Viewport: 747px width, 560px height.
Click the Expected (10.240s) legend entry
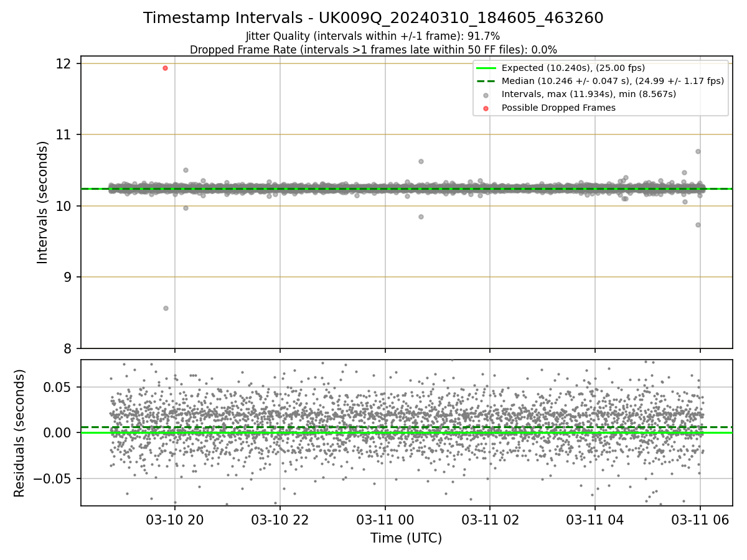[560, 68]
